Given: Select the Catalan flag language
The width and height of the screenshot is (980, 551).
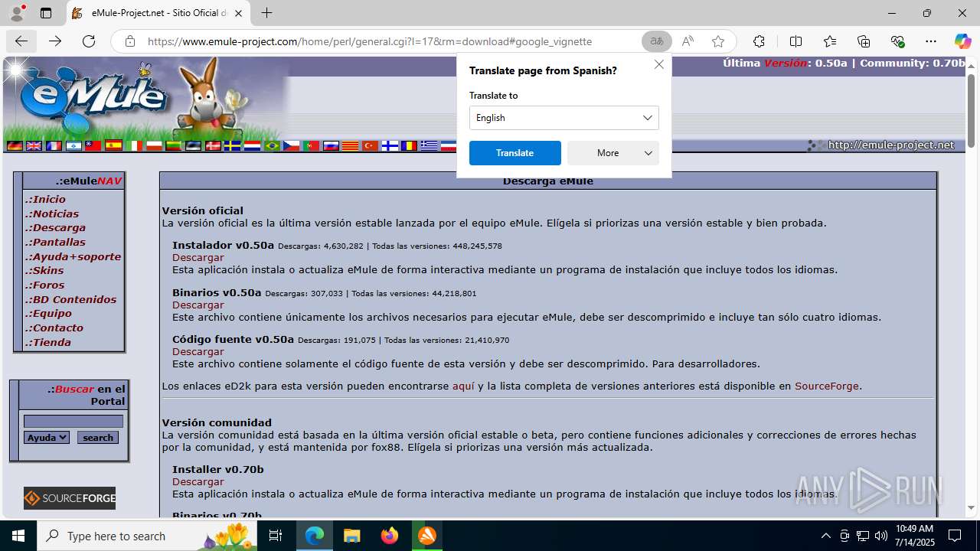Looking at the screenshot, I should 351,145.
